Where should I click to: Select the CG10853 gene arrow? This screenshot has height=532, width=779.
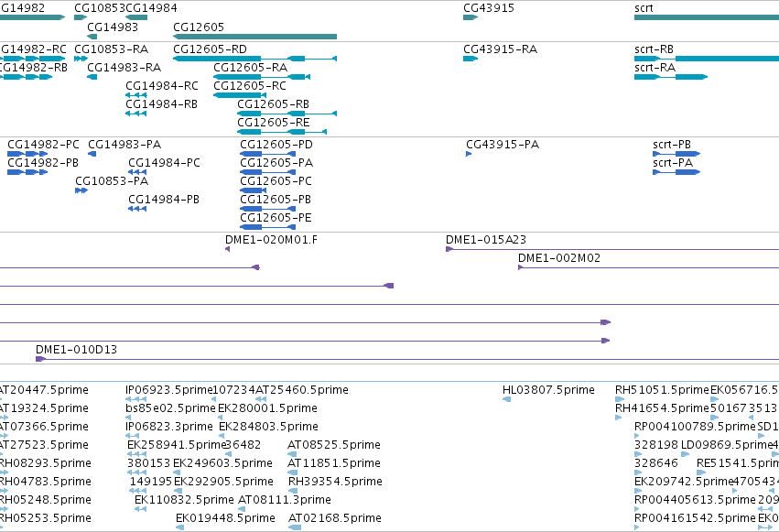point(81,17)
